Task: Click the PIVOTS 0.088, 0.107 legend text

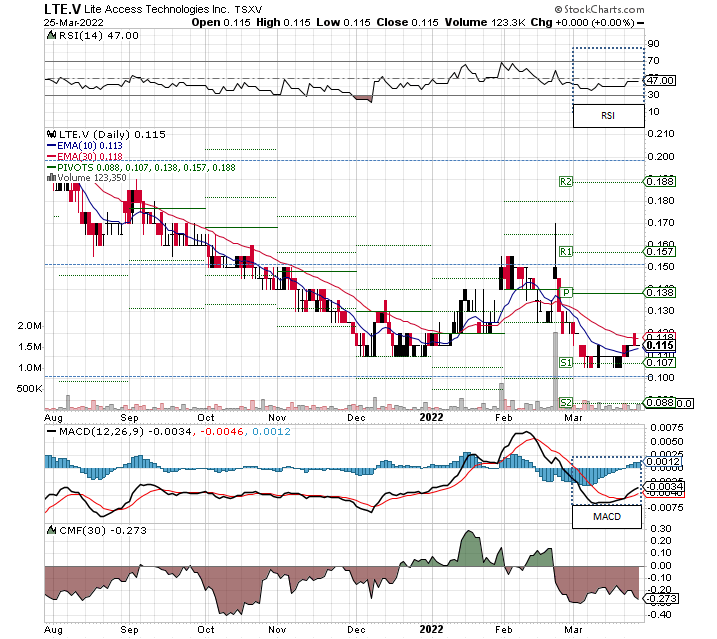Action: [x=146, y=167]
